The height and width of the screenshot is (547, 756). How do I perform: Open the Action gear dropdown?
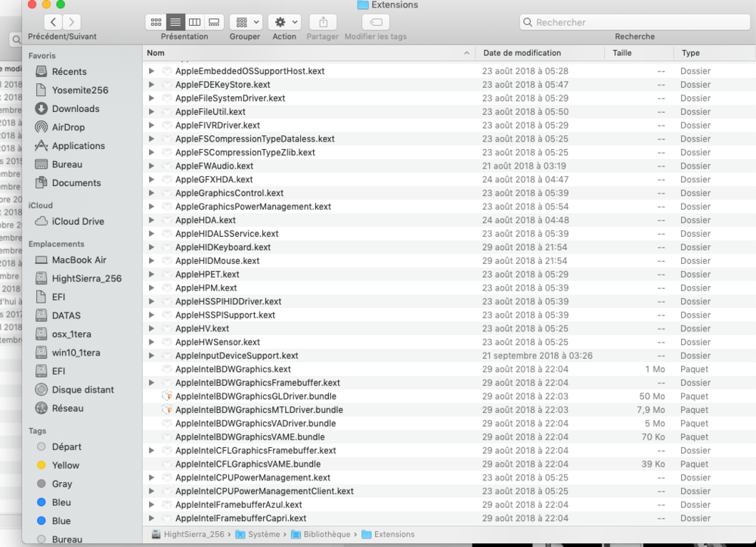click(285, 23)
